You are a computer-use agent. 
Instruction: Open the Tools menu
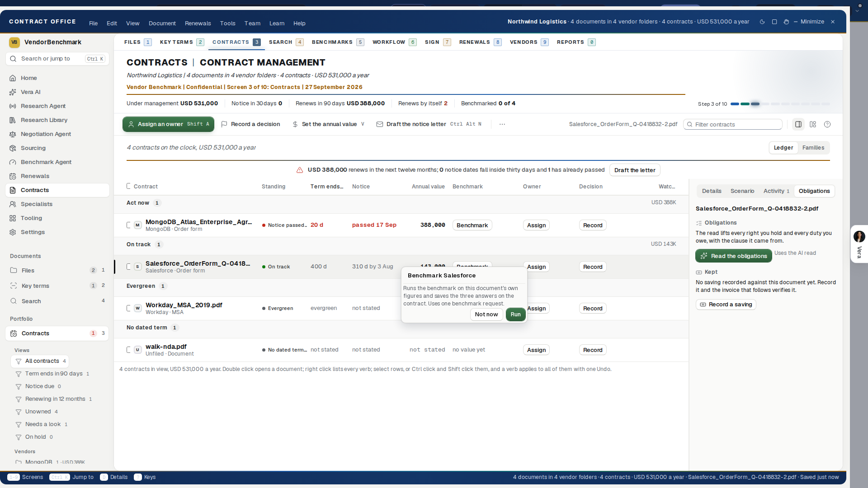pyautogui.click(x=227, y=23)
